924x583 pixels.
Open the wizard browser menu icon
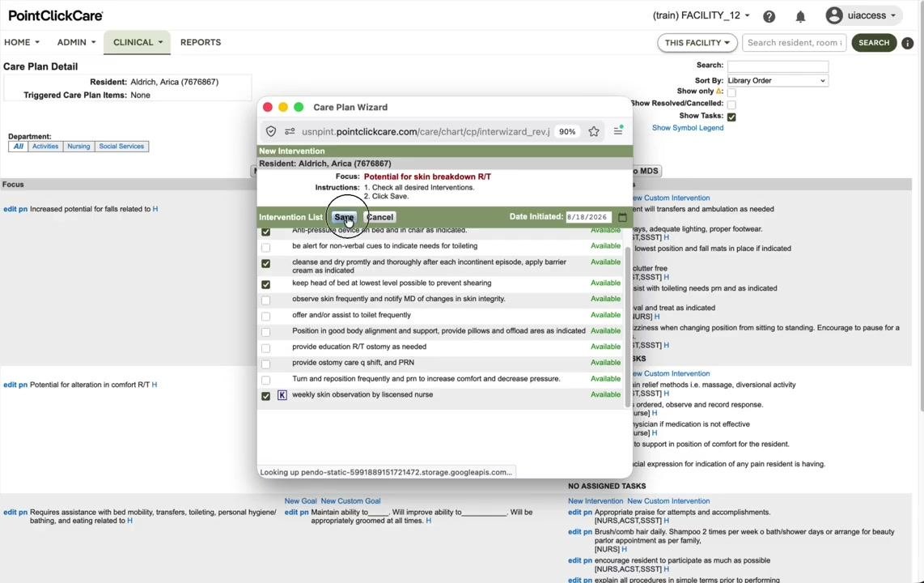617,131
